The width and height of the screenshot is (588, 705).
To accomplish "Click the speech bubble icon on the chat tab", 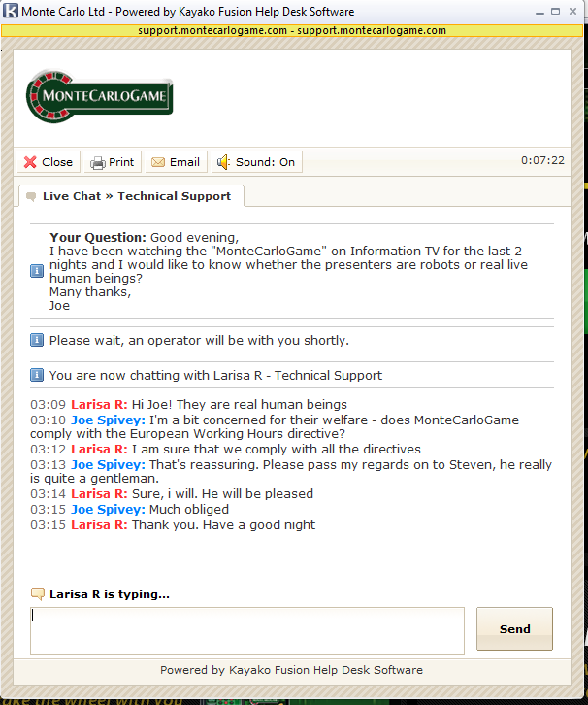I will (31, 196).
